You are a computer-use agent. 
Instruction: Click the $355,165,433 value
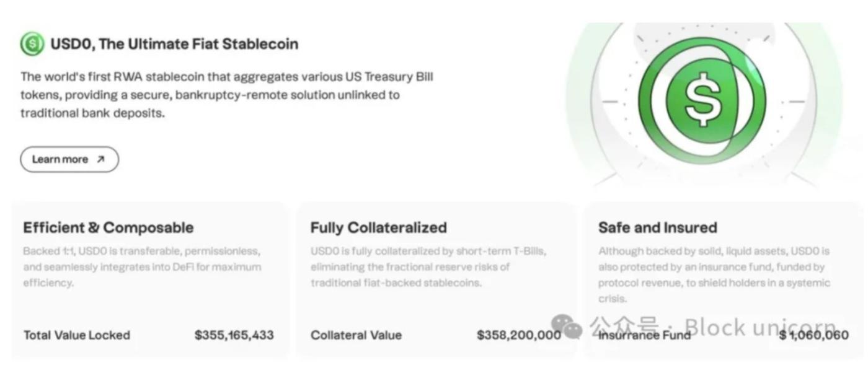(x=234, y=335)
